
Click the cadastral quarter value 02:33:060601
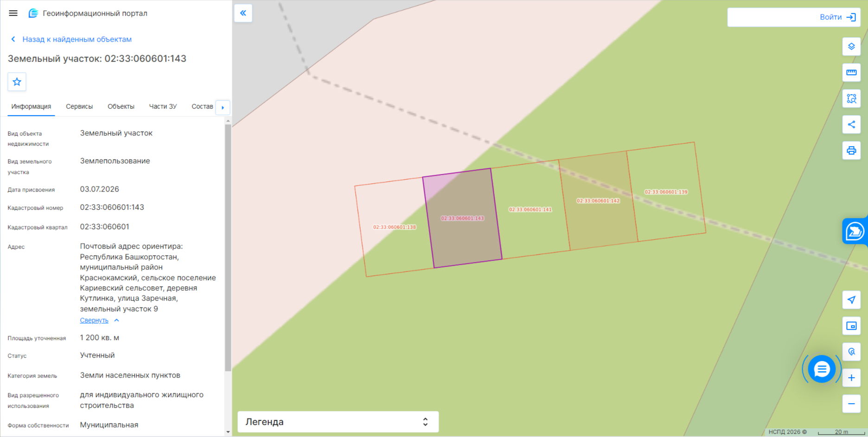click(105, 227)
